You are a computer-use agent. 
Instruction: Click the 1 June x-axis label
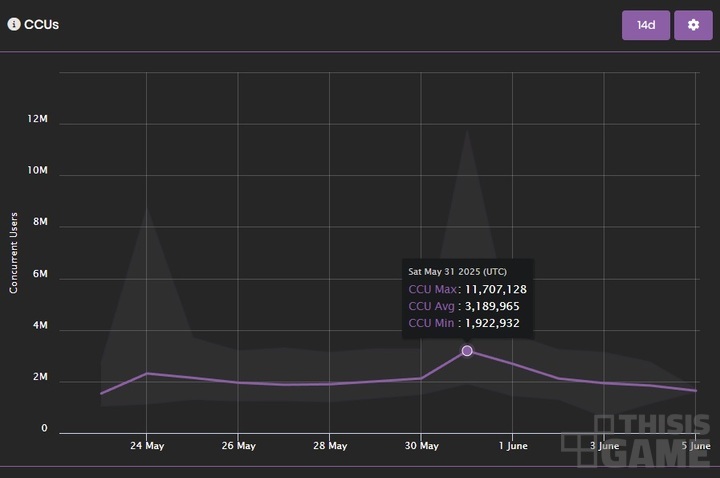click(513, 446)
